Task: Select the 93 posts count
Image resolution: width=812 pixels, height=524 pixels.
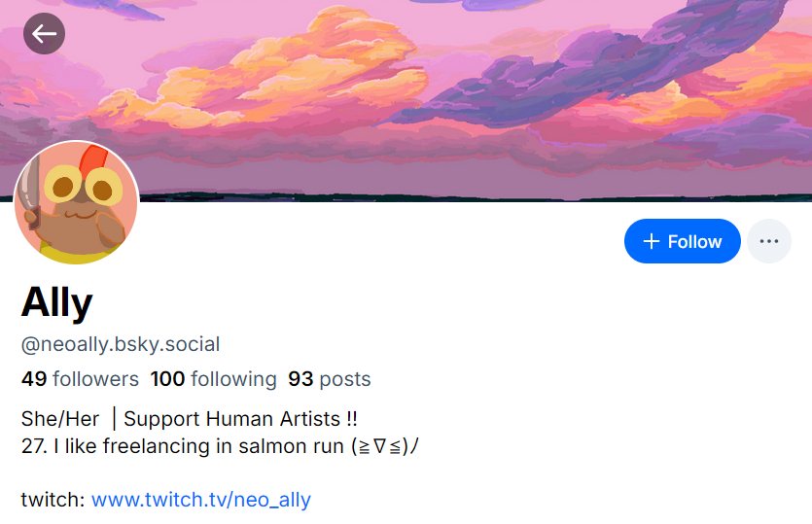Action: point(329,379)
